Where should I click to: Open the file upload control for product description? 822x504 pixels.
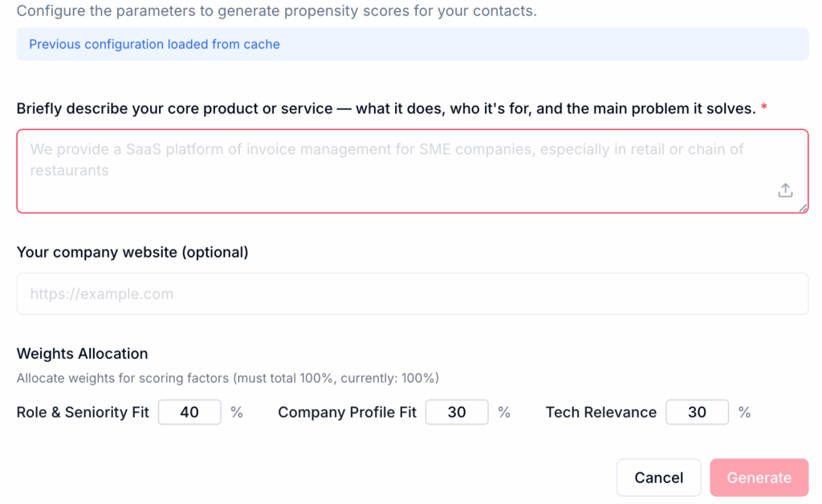(x=785, y=190)
